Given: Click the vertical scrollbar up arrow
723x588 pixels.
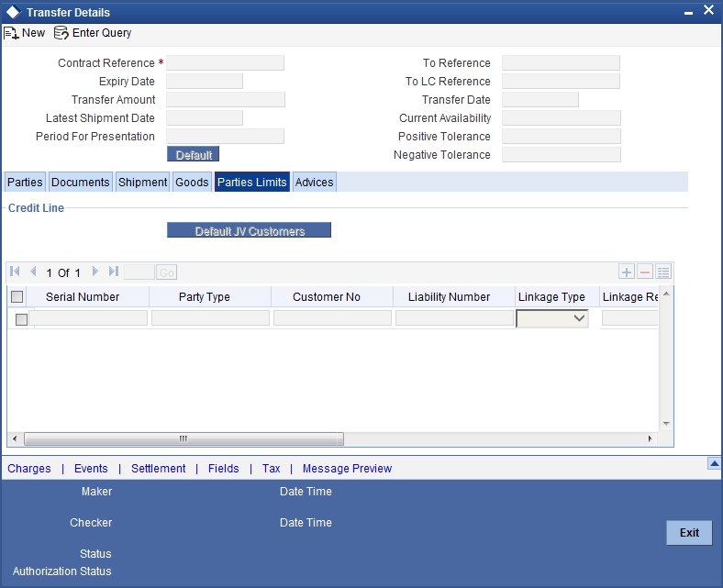Looking at the screenshot, I should [x=666, y=294].
